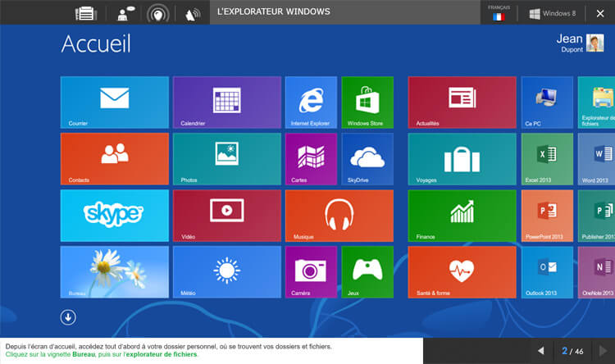Open the Musique headphones tile
This screenshot has width=615, height=364.
(339, 216)
